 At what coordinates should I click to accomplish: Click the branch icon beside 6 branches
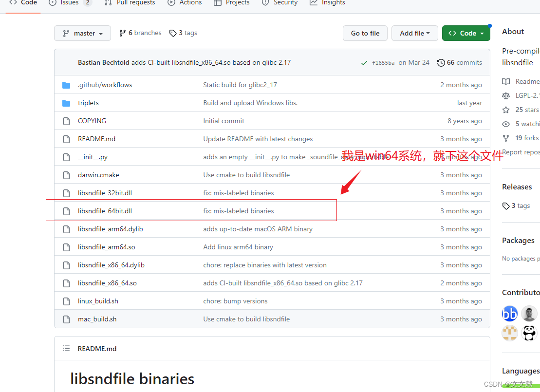(x=121, y=33)
